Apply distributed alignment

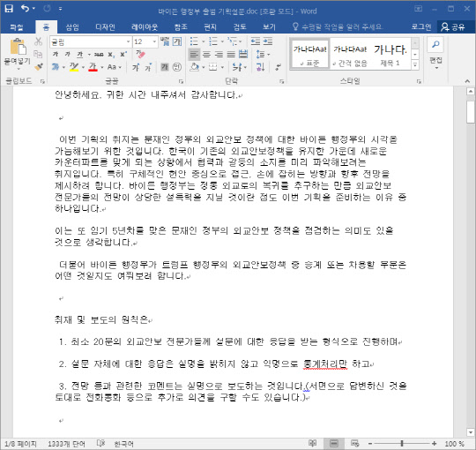(x=243, y=55)
